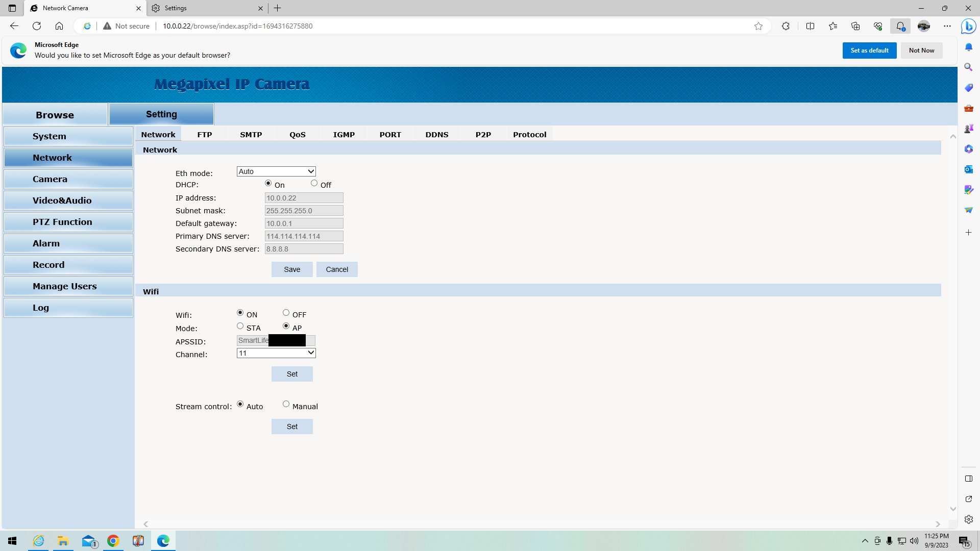Select STA wifi mode

tap(240, 326)
